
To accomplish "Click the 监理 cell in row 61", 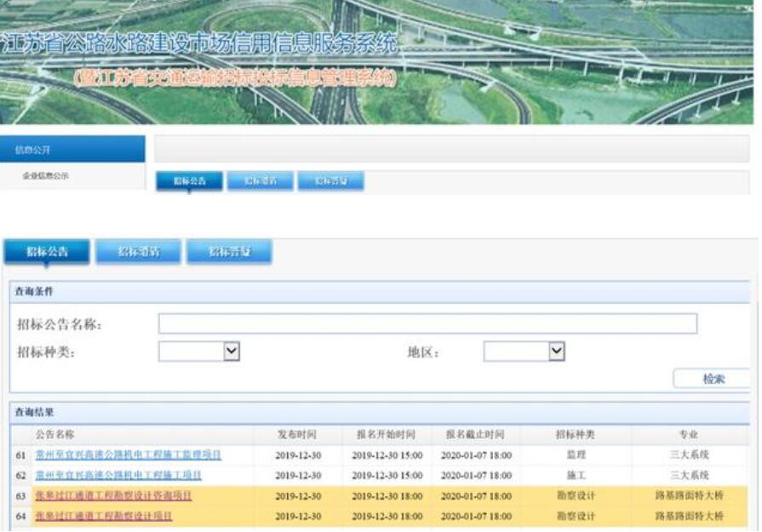I will tap(576, 455).
